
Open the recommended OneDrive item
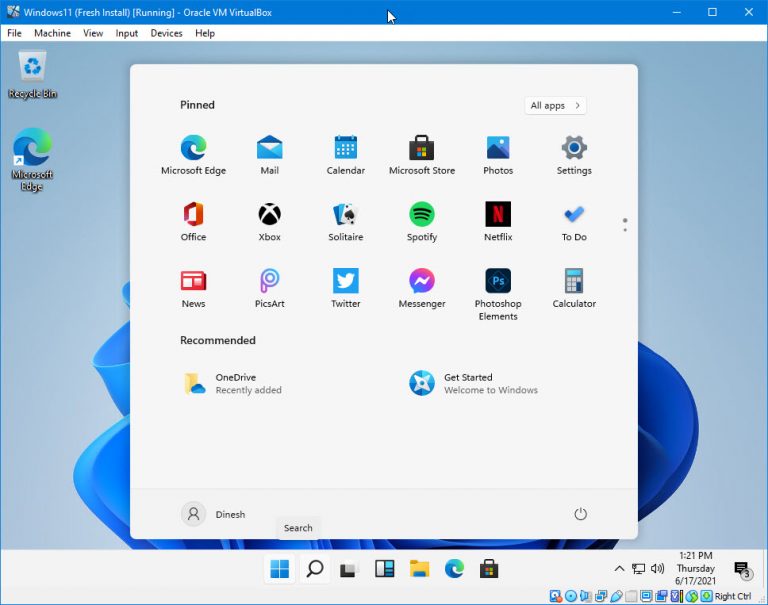pos(233,383)
